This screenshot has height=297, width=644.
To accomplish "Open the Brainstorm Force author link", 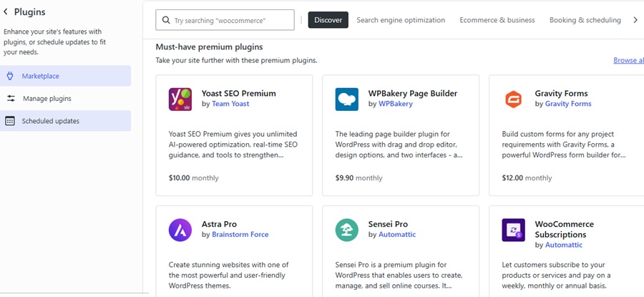I will point(240,235).
